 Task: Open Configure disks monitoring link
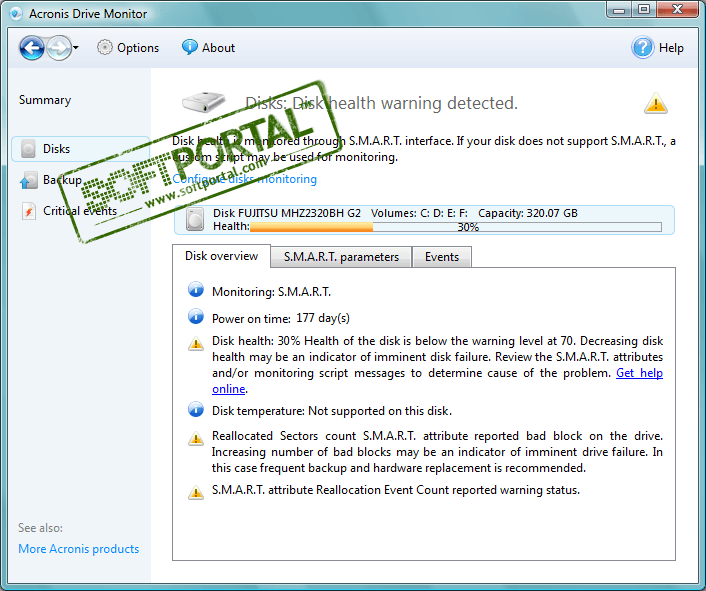[244, 179]
